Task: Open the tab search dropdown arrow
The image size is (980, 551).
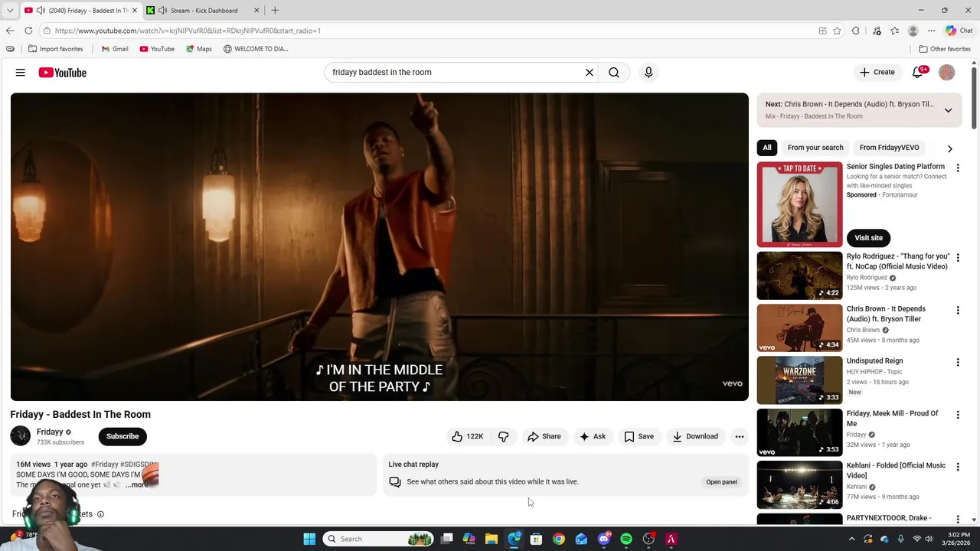Action: coord(10,11)
